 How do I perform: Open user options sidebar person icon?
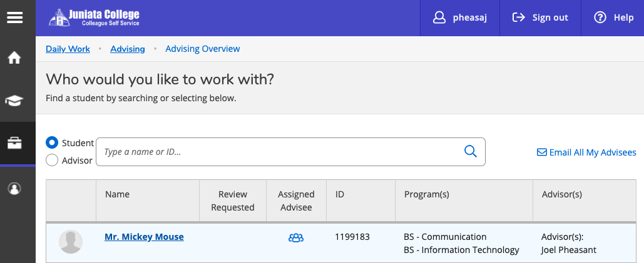pos(15,189)
